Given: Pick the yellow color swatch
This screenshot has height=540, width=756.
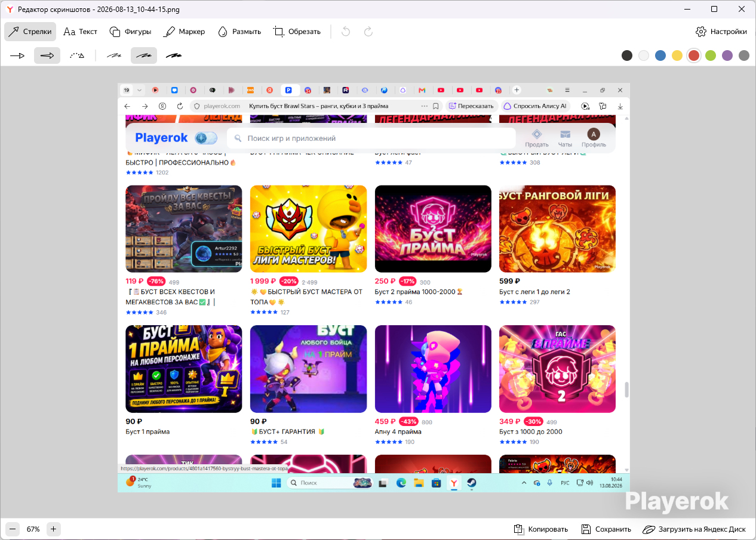Looking at the screenshot, I should coord(677,55).
